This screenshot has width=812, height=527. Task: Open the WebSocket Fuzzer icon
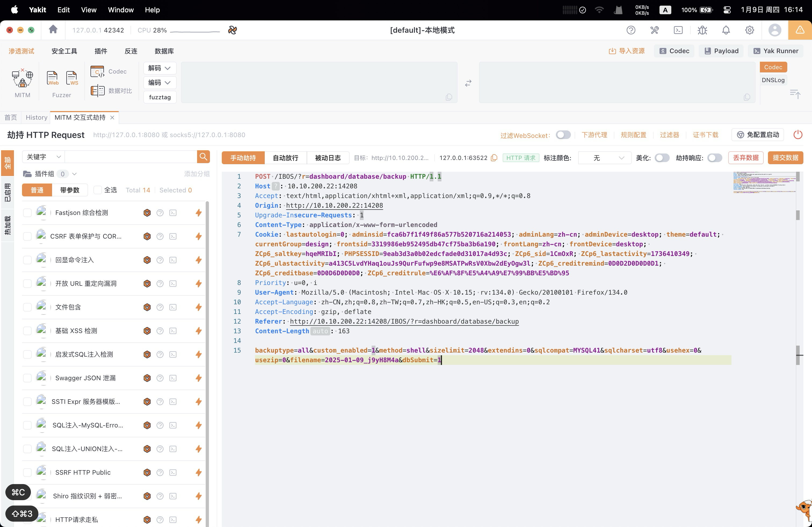(72, 78)
